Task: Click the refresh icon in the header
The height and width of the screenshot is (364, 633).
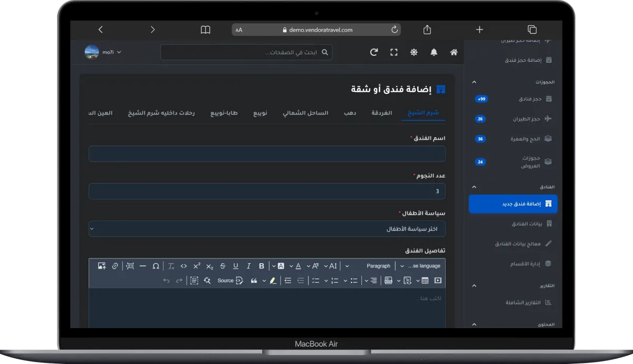Action: [x=374, y=52]
